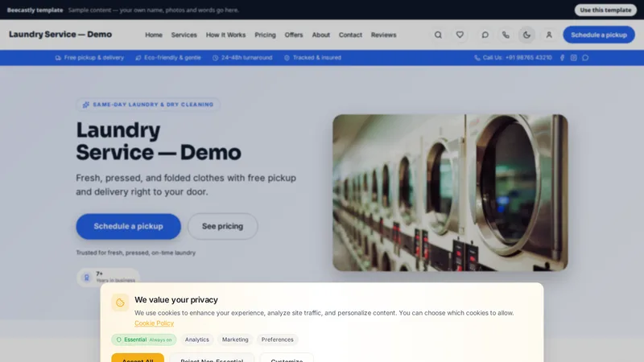Image resolution: width=644 pixels, height=362 pixels.
Task: Click Use this template button
Action: click(x=605, y=10)
